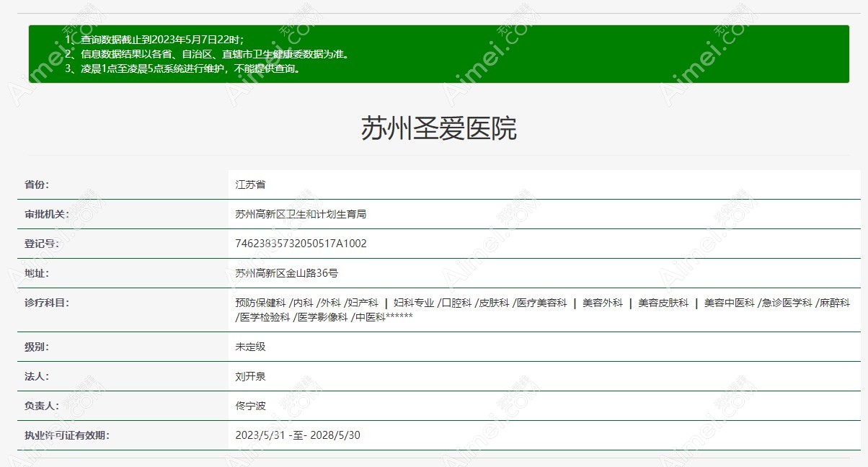This screenshot has width=868, height=467.
Task: Click the province value 江苏省
Action: tap(250, 184)
